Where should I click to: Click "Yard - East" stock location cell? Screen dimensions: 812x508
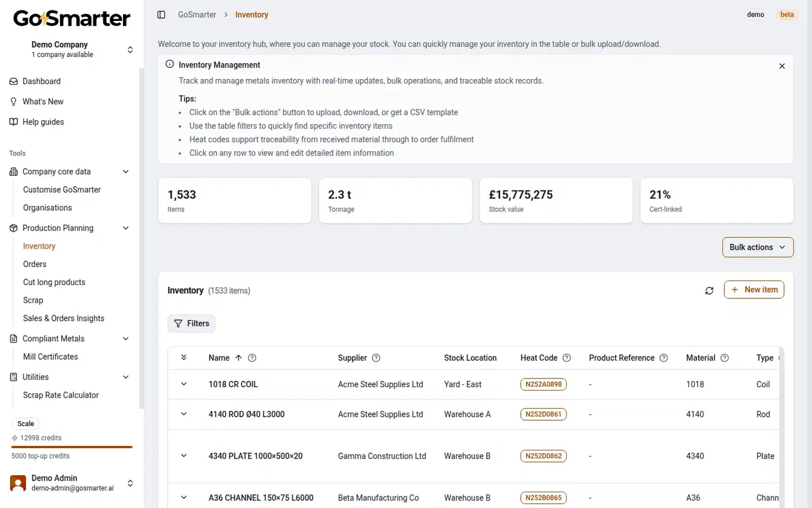tap(463, 384)
